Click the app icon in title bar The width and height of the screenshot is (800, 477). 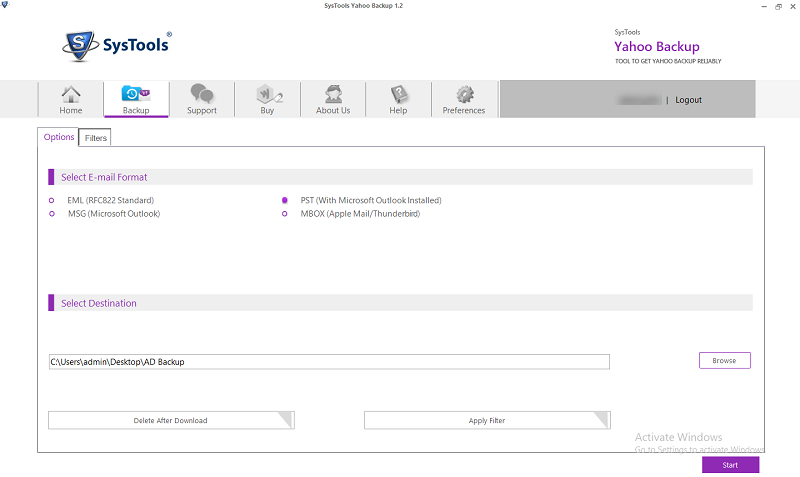tap(5, 5)
